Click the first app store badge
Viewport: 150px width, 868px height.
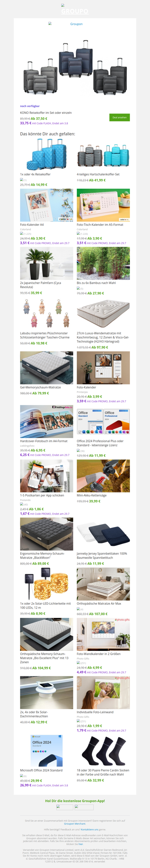click(64, 807)
